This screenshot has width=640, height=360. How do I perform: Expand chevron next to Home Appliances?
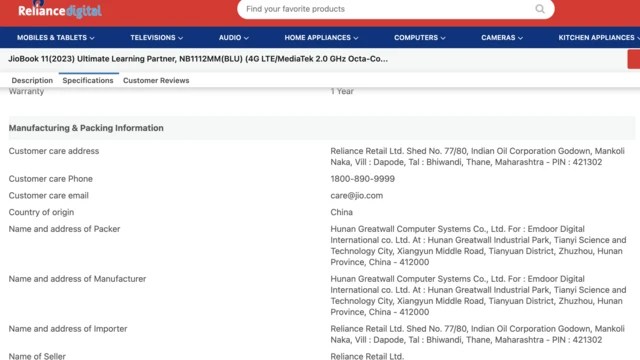[356, 38]
